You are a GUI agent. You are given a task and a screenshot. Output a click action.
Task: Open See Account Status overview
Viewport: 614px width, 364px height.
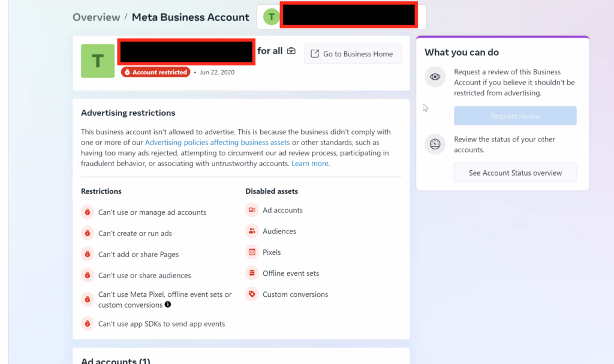coord(515,173)
